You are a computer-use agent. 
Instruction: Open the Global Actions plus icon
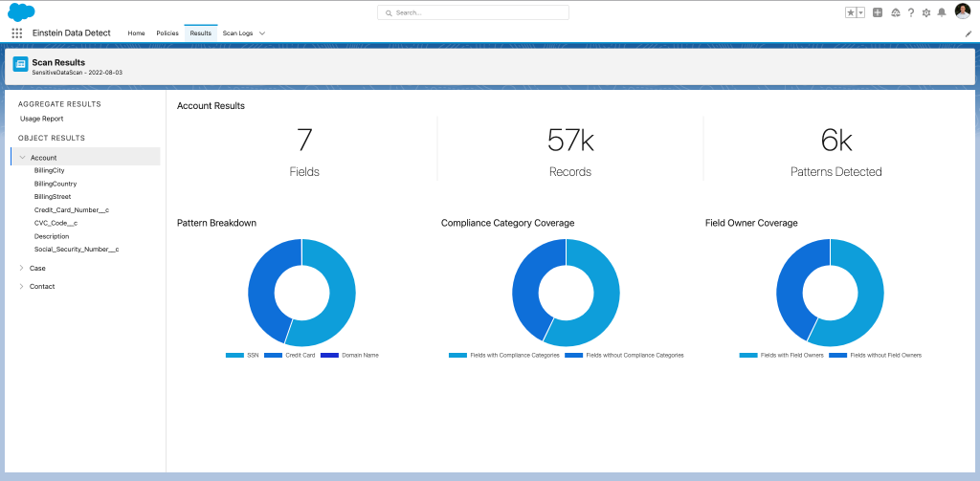click(878, 12)
